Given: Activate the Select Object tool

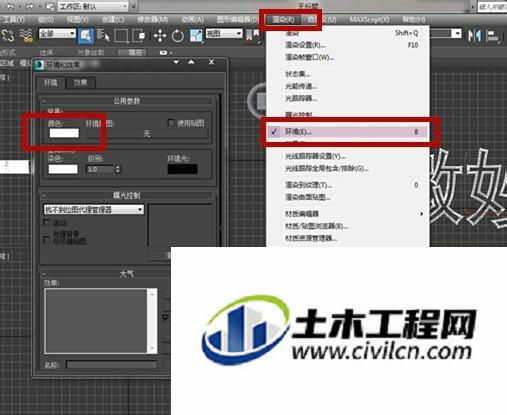Looking at the screenshot, I should click(x=86, y=36).
